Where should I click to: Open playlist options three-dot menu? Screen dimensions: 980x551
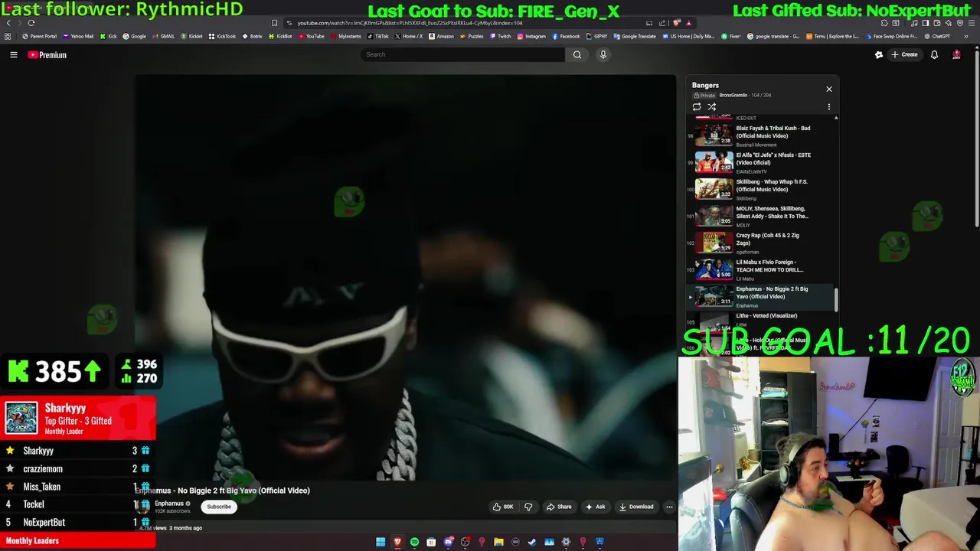tap(828, 107)
